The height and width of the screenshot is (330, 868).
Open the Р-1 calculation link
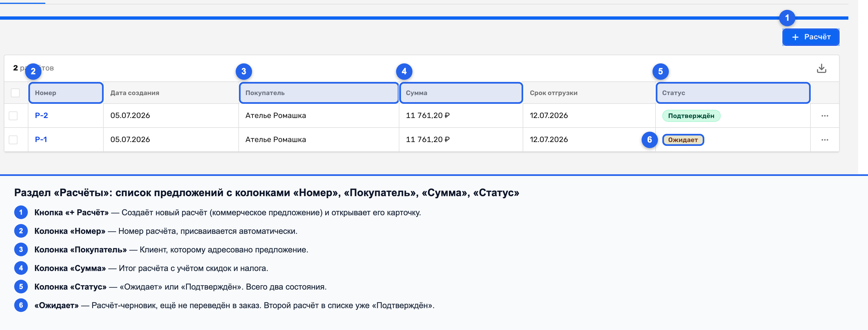(41, 139)
